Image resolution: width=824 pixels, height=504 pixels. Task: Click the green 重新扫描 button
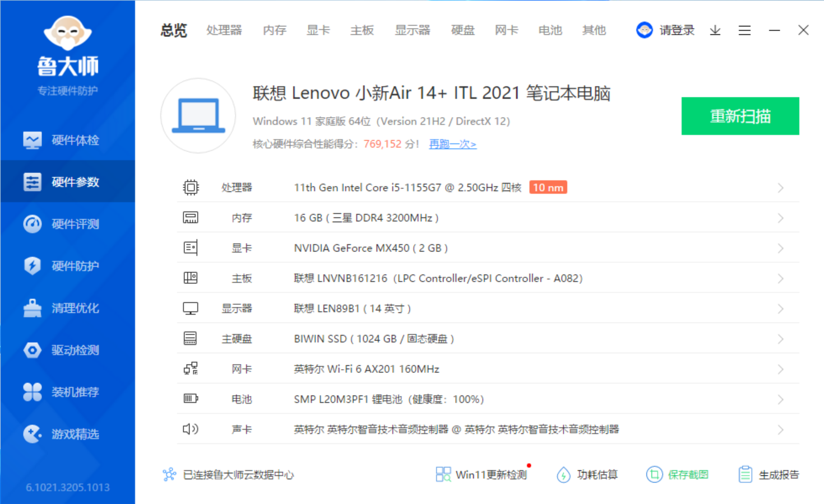pos(740,116)
